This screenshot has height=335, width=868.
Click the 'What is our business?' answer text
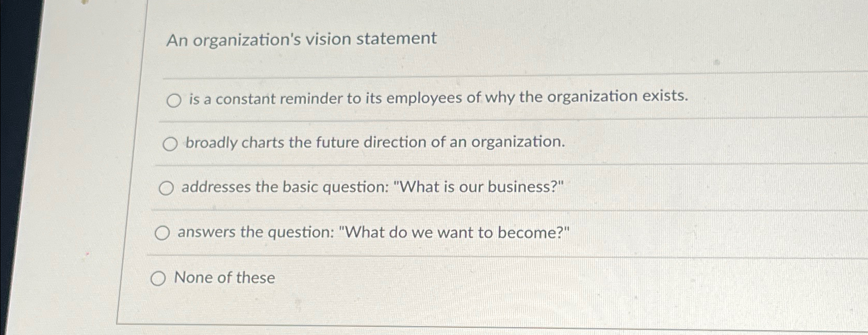pos(373,188)
